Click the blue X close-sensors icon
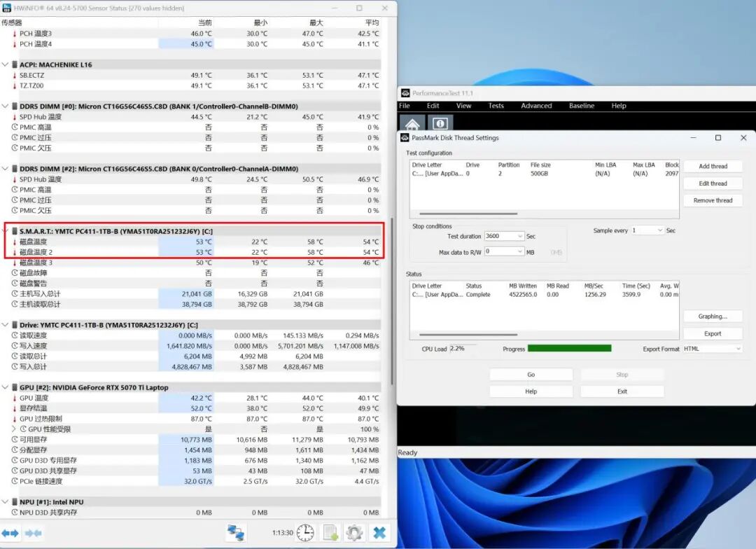 [379, 533]
